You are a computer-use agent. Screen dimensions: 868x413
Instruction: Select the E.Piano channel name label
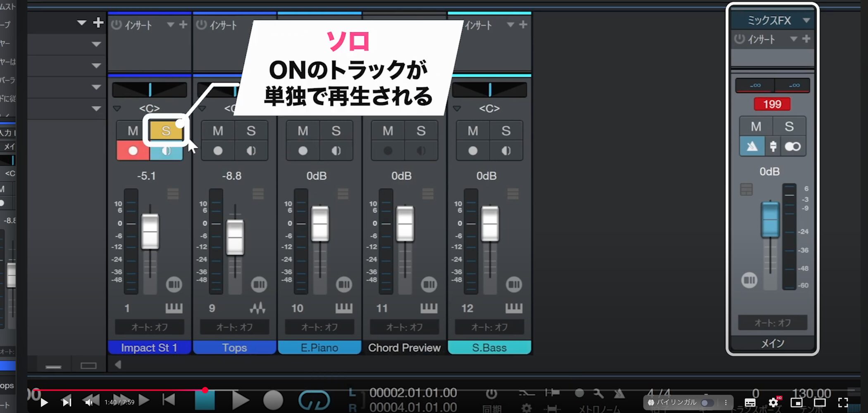pos(320,348)
